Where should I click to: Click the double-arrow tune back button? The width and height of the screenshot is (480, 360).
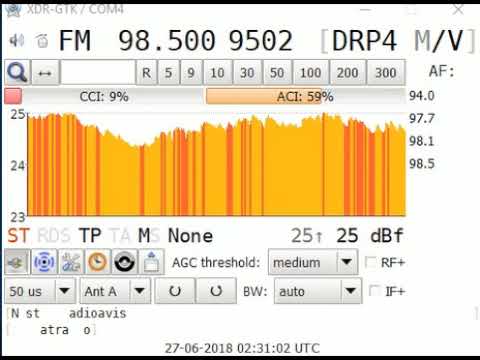click(x=45, y=72)
